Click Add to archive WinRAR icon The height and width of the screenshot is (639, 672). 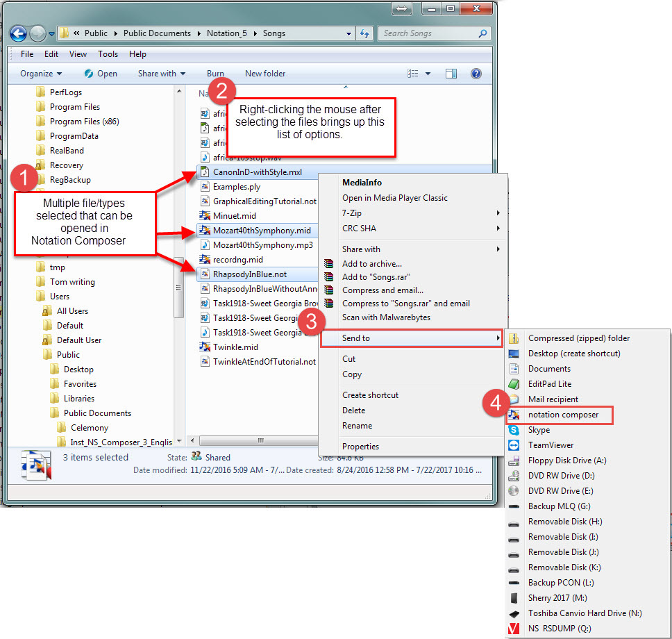[x=329, y=264]
